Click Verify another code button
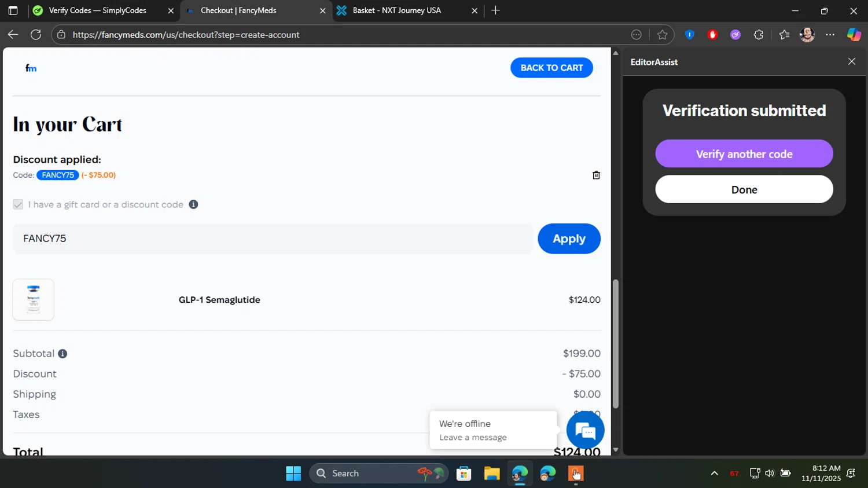Screen dimensions: 868x488 [744, 153]
